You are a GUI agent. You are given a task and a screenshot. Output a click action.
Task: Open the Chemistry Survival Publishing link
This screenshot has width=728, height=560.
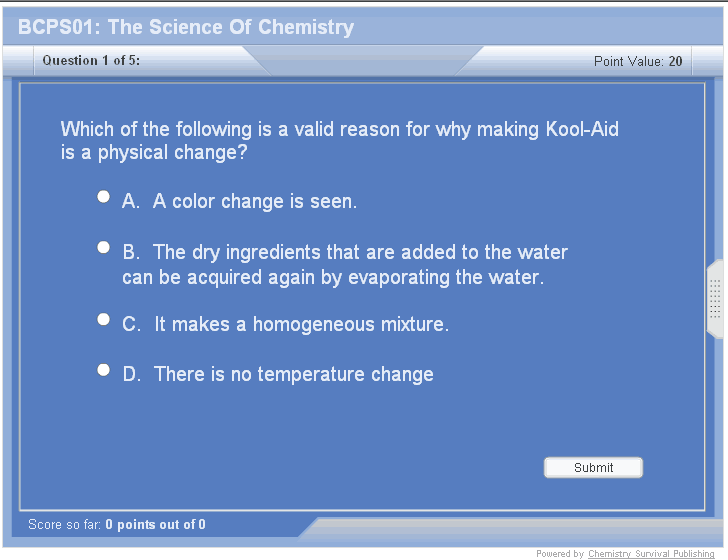pos(651,554)
